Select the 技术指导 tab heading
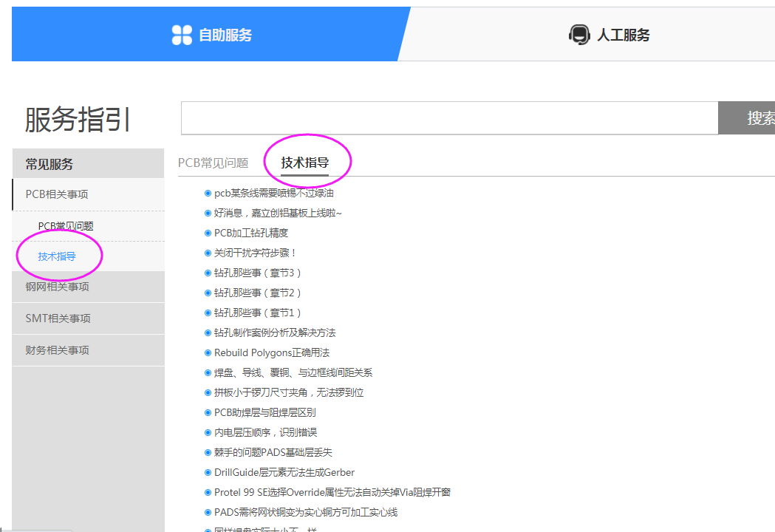Viewport: 775px width, 532px height. click(304, 163)
